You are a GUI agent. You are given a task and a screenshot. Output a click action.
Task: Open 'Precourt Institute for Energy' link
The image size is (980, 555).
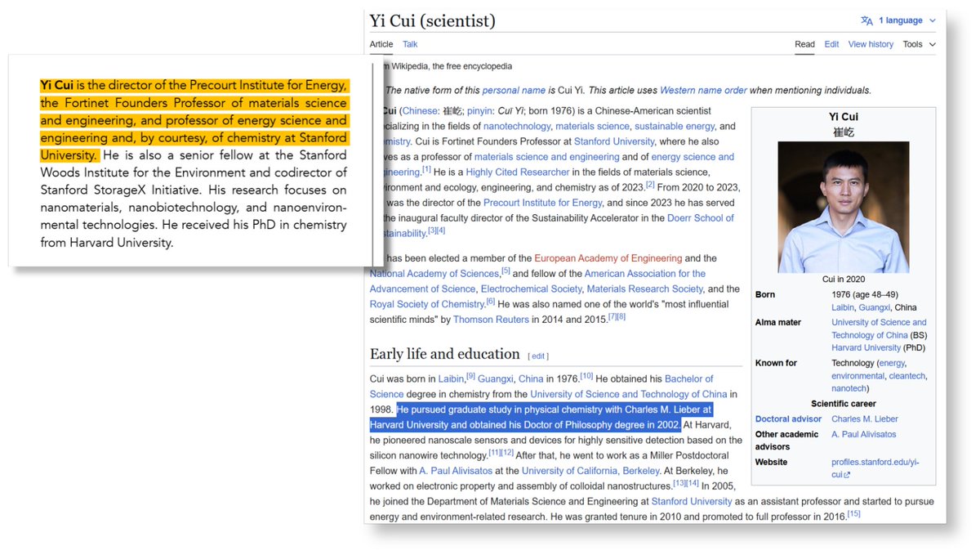click(x=542, y=203)
